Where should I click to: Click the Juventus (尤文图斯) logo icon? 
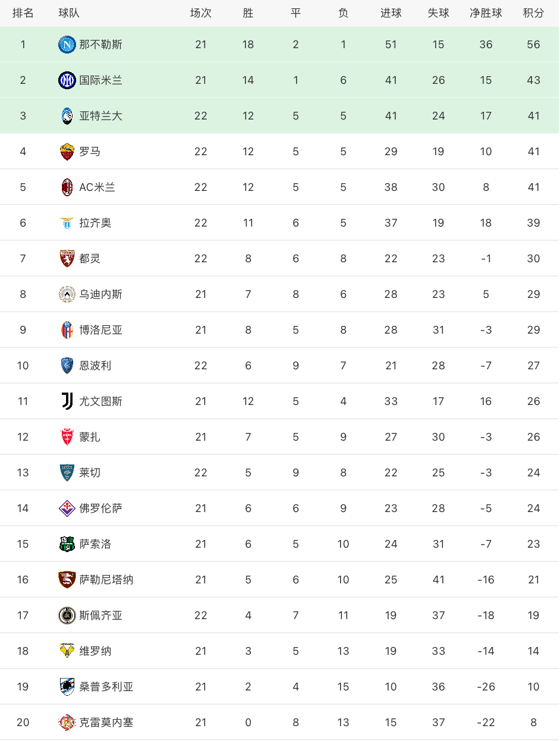[x=67, y=401]
